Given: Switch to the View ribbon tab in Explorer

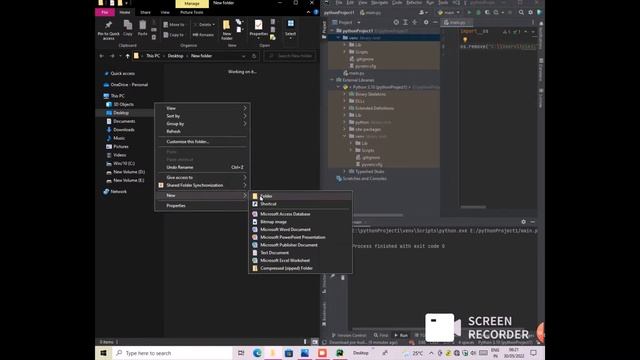Looking at the screenshot, I should pos(165,12).
